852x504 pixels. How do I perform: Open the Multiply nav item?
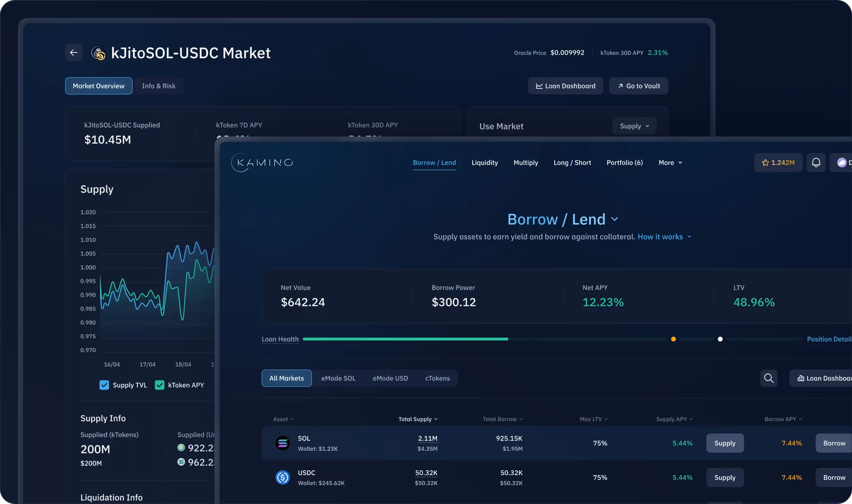pyautogui.click(x=525, y=163)
